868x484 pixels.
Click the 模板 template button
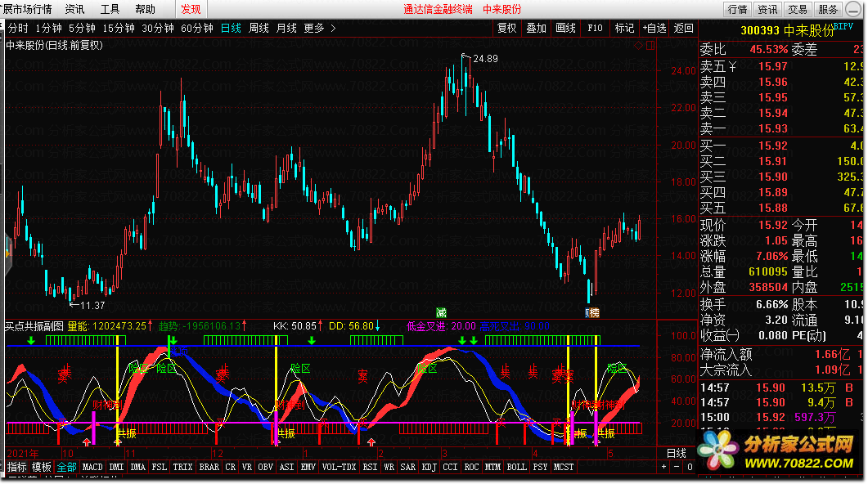(42, 468)
